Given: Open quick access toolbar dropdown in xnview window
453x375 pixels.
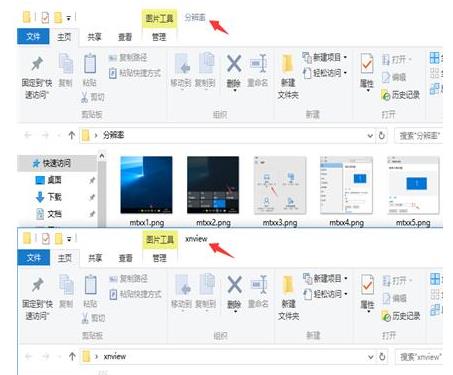Looking at the screenshot, I should click(69, 239).
